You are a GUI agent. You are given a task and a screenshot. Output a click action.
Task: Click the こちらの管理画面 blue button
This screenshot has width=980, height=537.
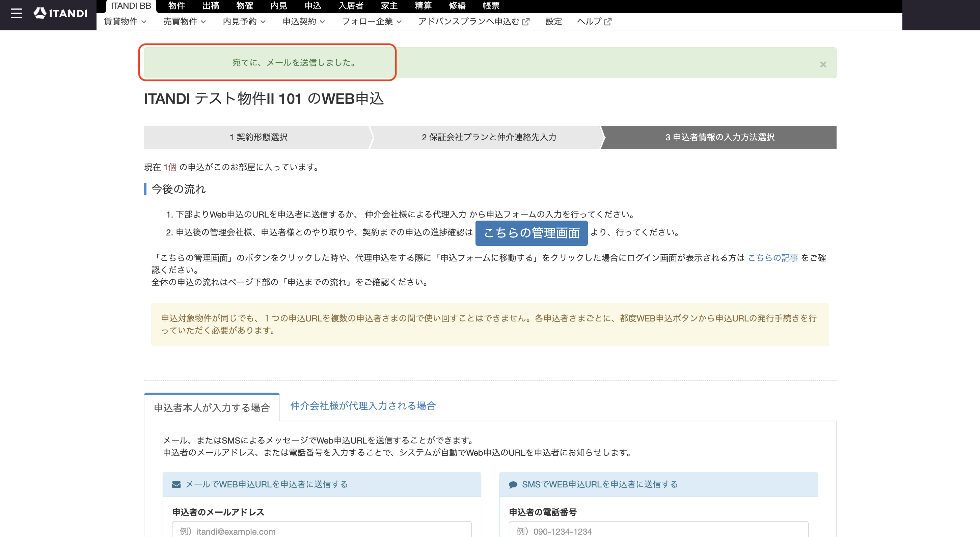pos(532,233)
